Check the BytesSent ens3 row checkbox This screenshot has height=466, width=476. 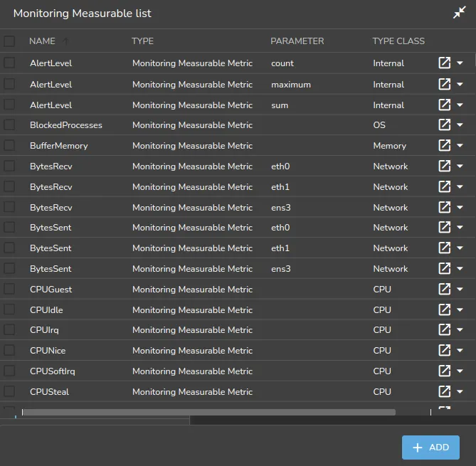(x=9, y=269)
